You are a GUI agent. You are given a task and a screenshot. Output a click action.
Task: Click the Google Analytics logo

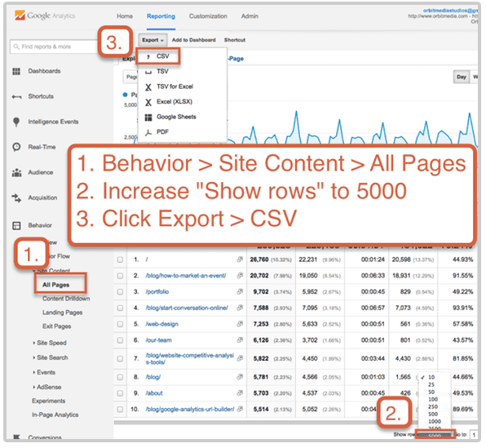point(45,16)
